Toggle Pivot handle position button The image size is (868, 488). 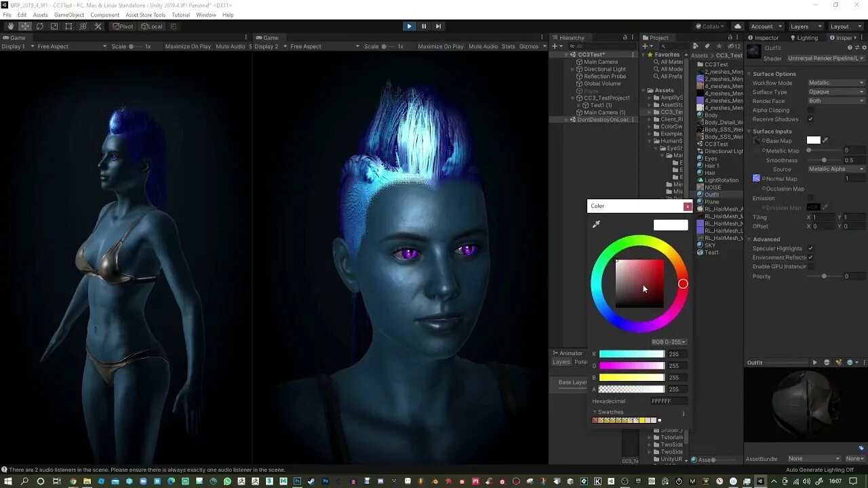coord(123,26)
